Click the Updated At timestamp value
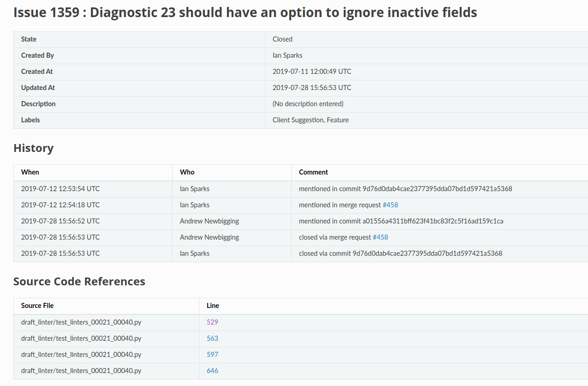The height and width of the screenshot is (386, 588). click(x=312, y=88)
